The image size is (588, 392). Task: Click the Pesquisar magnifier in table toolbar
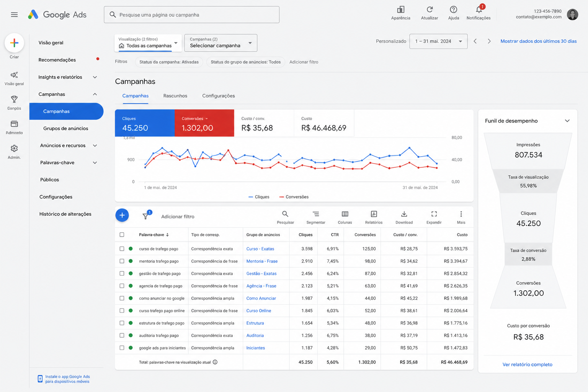pos(285,214)
